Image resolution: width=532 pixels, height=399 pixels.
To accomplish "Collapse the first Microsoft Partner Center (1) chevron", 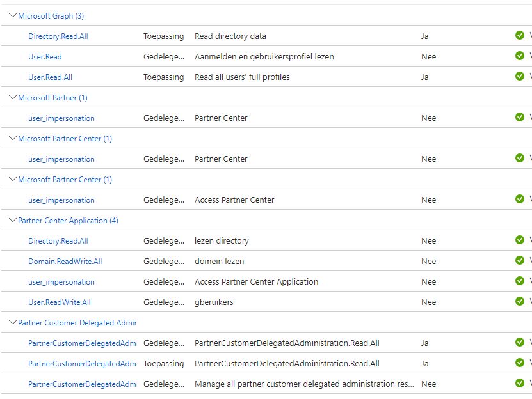I will [13, 138].
